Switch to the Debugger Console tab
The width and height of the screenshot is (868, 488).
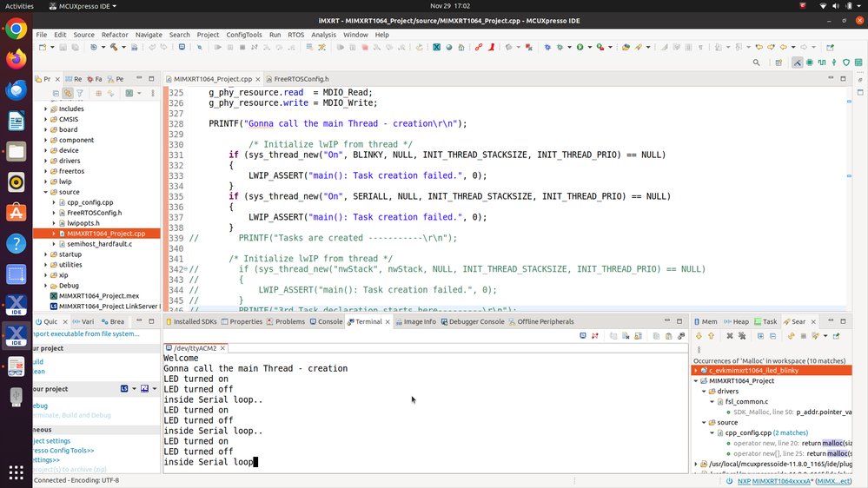tap(473, 321)
